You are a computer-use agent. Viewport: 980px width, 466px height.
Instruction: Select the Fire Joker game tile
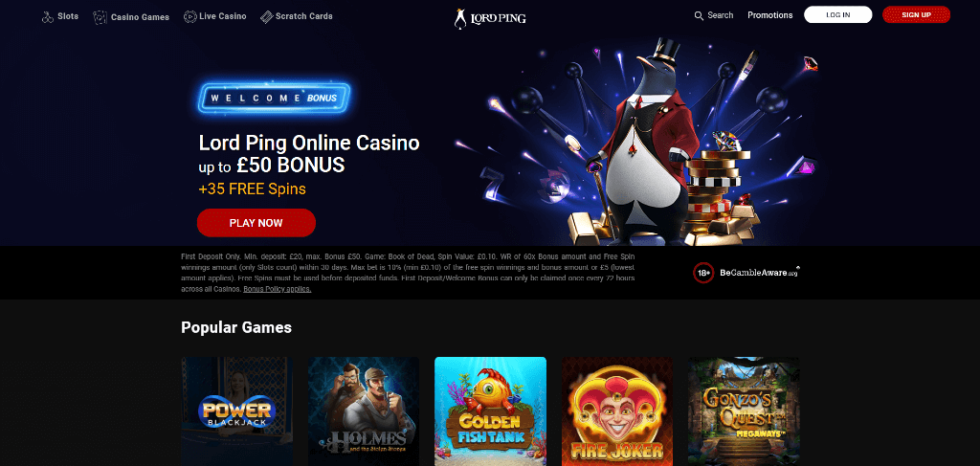pyautogui.click(x=617, y=411)
